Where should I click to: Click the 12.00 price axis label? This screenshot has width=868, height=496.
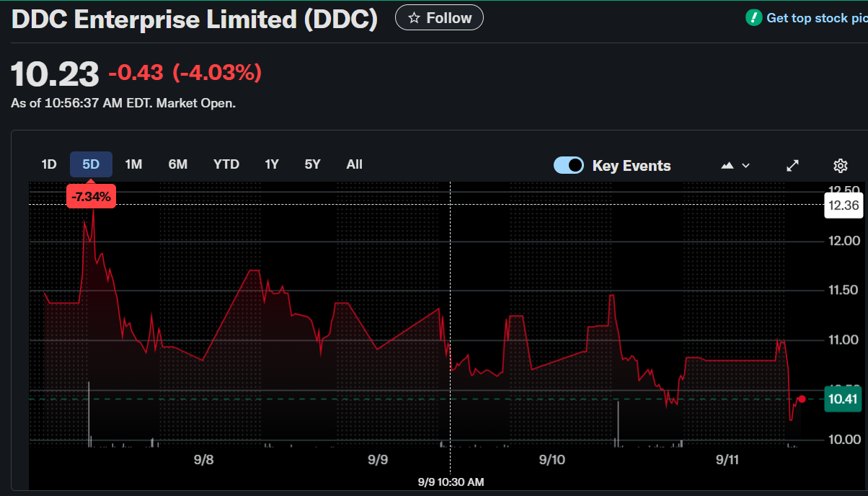point(844,241)
